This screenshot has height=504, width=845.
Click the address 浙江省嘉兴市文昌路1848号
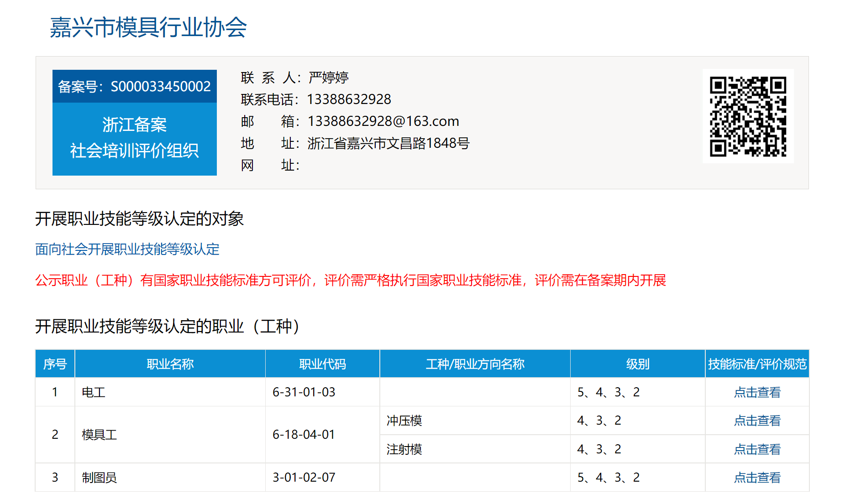click(388, 143)
